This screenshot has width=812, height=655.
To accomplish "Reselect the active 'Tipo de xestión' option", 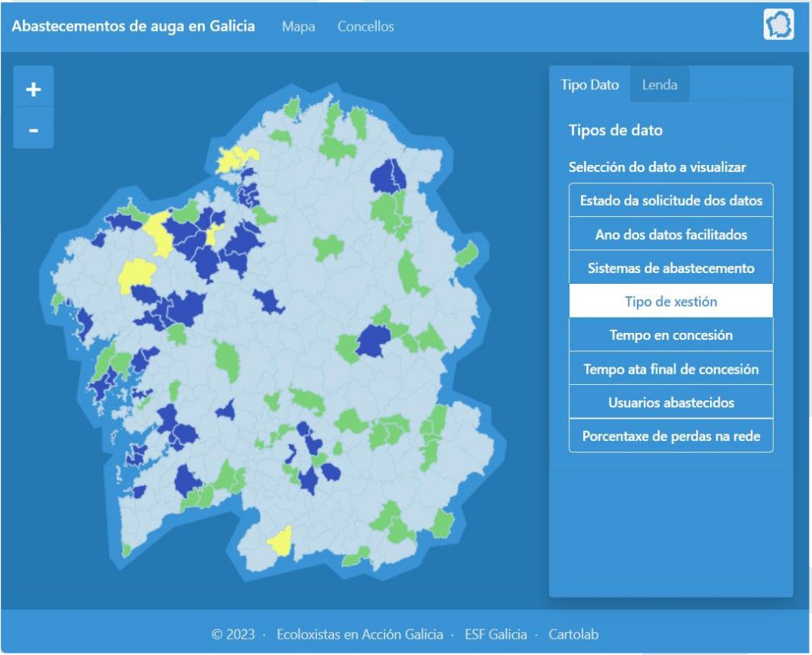I will click(670, 301).
